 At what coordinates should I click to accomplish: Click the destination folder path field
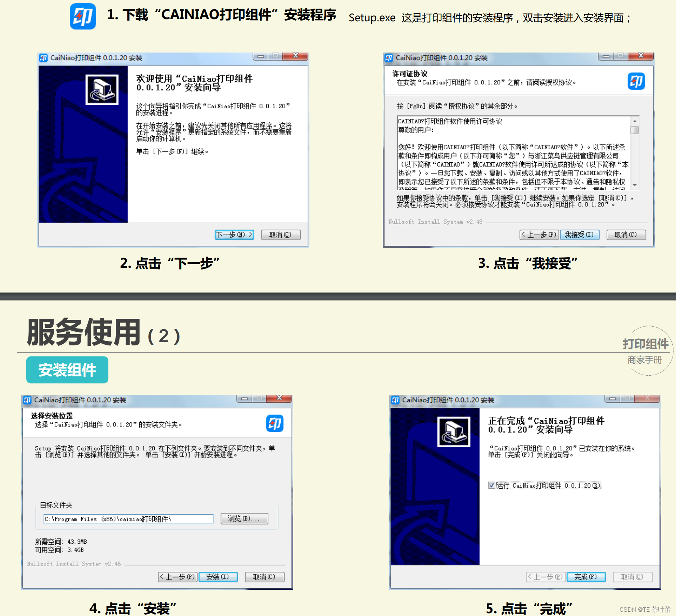[128, 519]
